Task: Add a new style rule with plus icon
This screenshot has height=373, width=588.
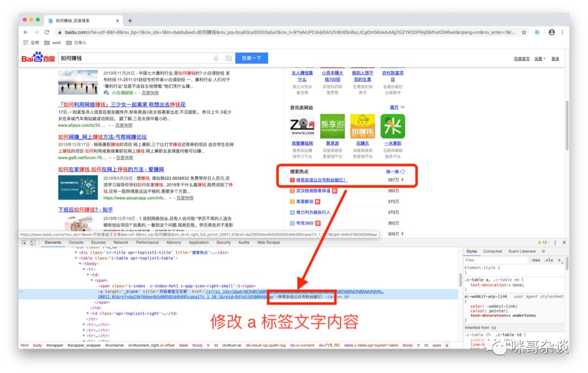Action: [559, 260]
